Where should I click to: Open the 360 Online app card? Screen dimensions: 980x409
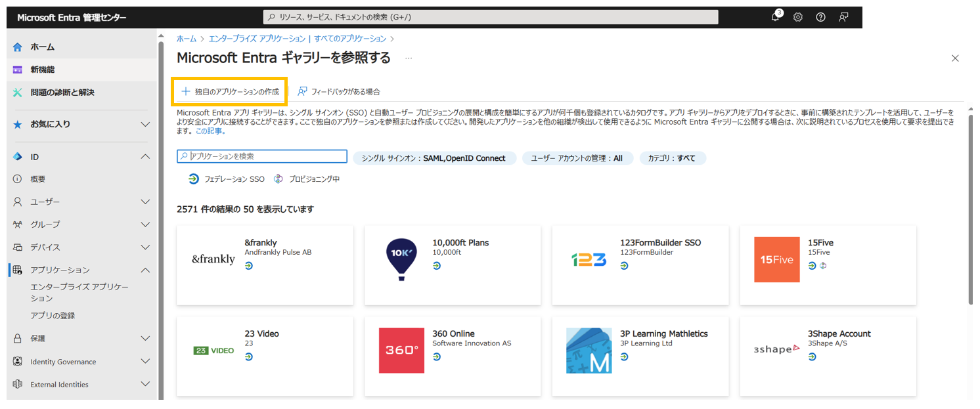(x=453, y=356)
